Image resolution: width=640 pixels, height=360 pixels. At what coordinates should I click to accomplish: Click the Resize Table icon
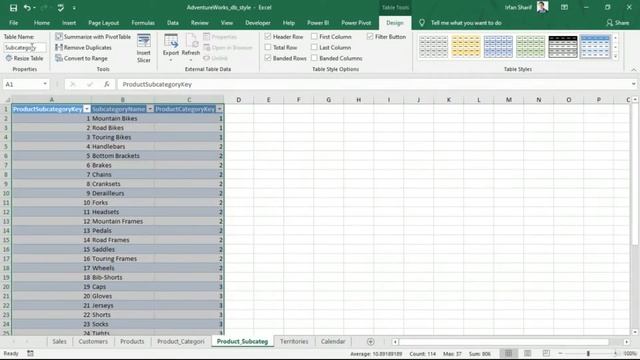[9, 58]
